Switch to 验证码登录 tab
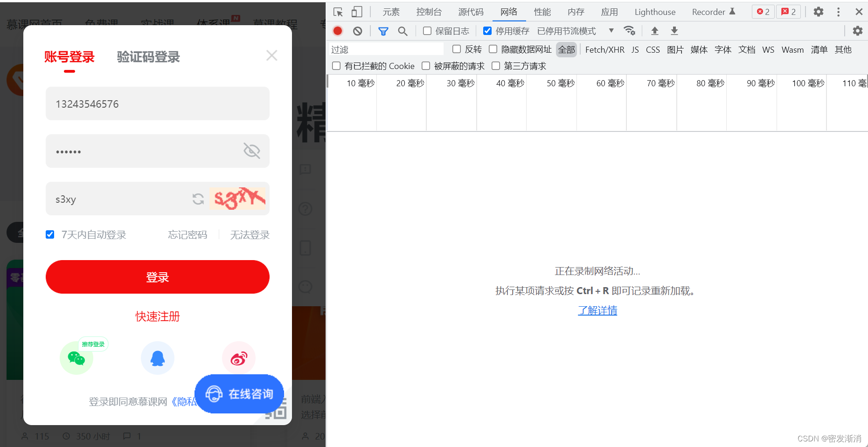Screen dimensions: 868x447 tap(148, 57)
